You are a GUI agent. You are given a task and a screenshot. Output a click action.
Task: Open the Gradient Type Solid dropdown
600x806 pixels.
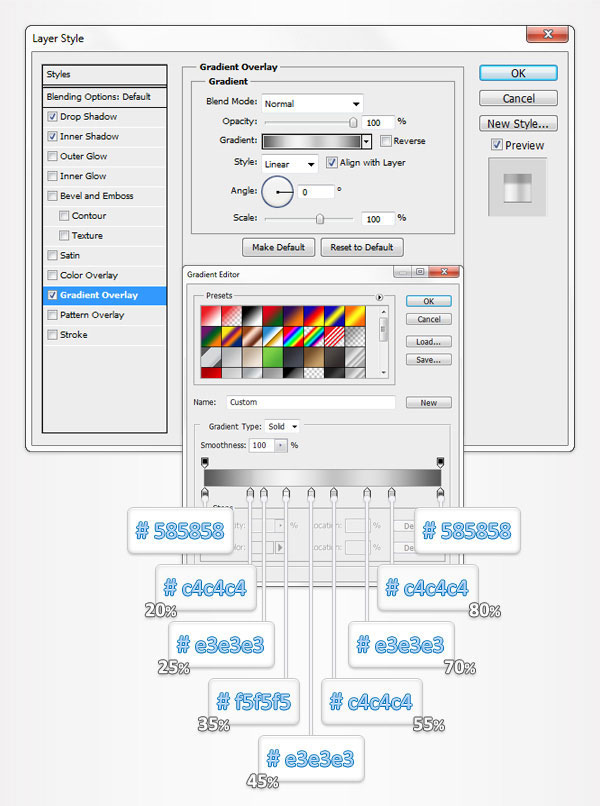click(282, 426)
